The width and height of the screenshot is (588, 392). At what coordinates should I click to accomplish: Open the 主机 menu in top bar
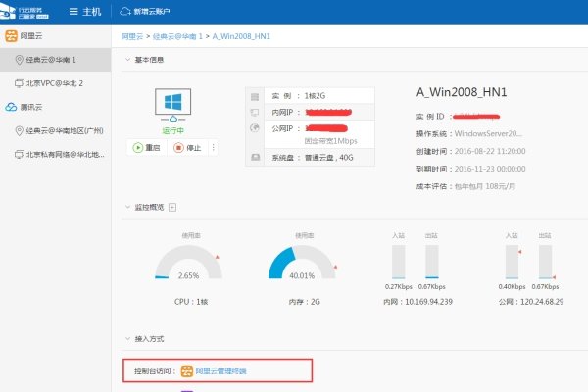click(85, 12)
